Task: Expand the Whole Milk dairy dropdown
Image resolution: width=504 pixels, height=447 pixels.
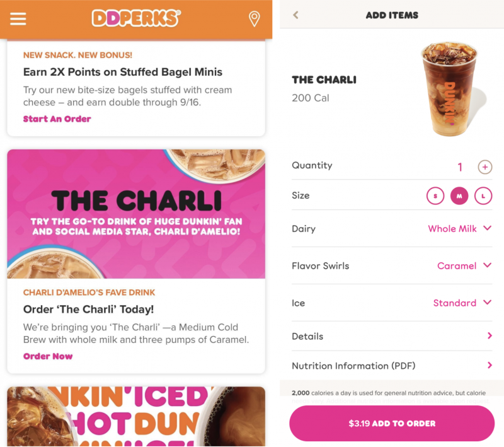Action: [460, 229]
